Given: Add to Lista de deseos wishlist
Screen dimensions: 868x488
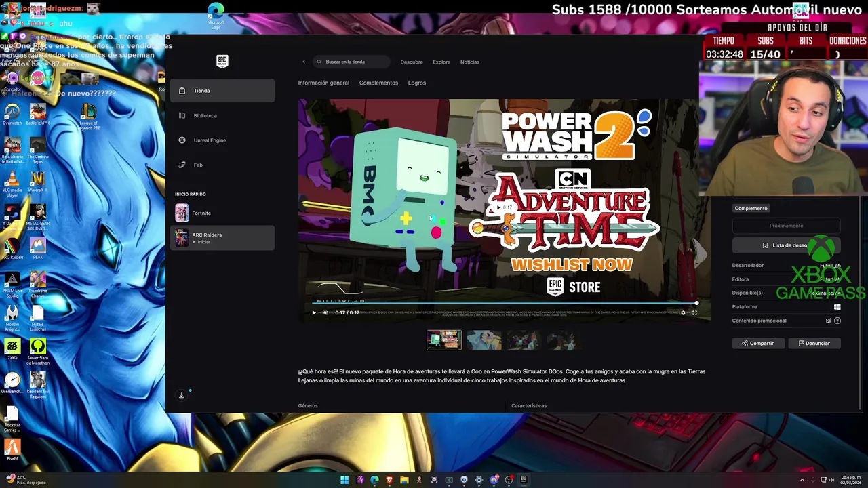Looking at the screenshot, I should pos(786,245).
